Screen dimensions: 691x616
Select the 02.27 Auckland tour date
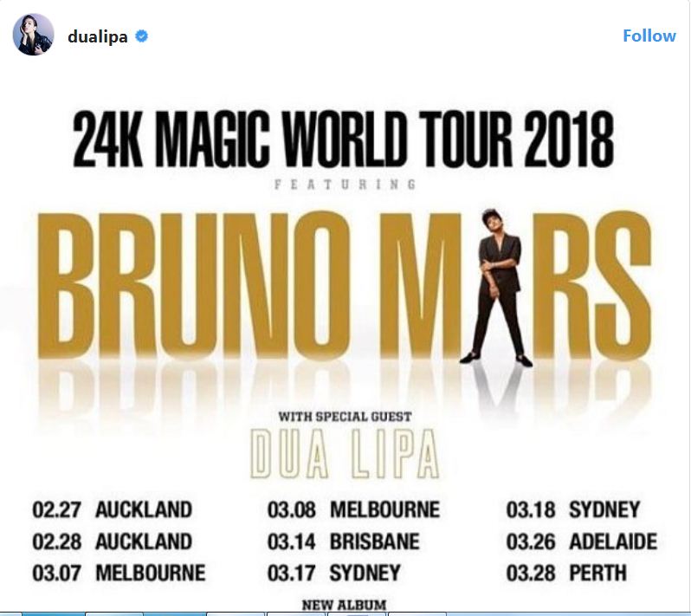[112, 509]
